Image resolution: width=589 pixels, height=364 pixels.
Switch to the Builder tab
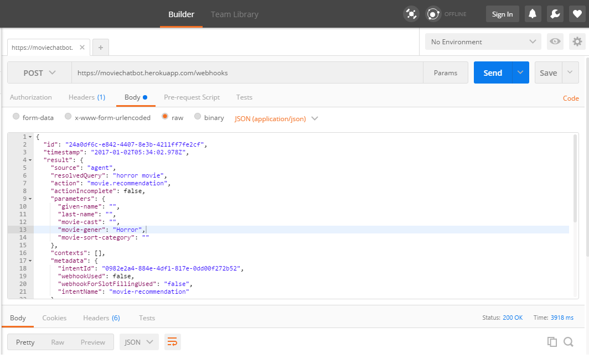click(x=181, y=14)
